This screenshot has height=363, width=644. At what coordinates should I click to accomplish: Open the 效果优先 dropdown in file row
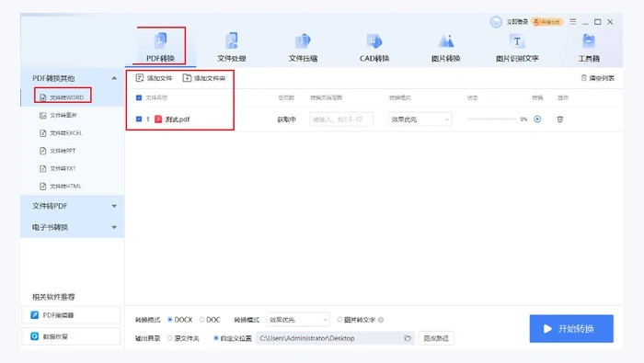(420, 119)
